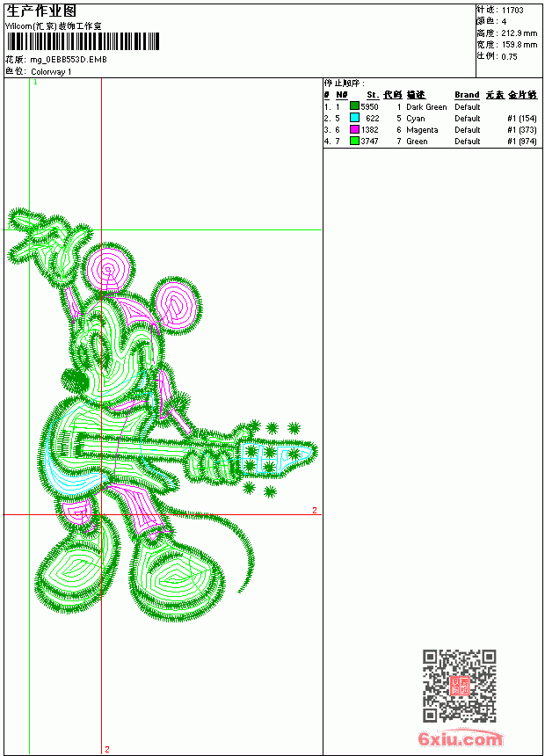This screenshot has height=756, width=545.
Task: Click stitch count 622 in Cyan row
Action: point(373,118)
